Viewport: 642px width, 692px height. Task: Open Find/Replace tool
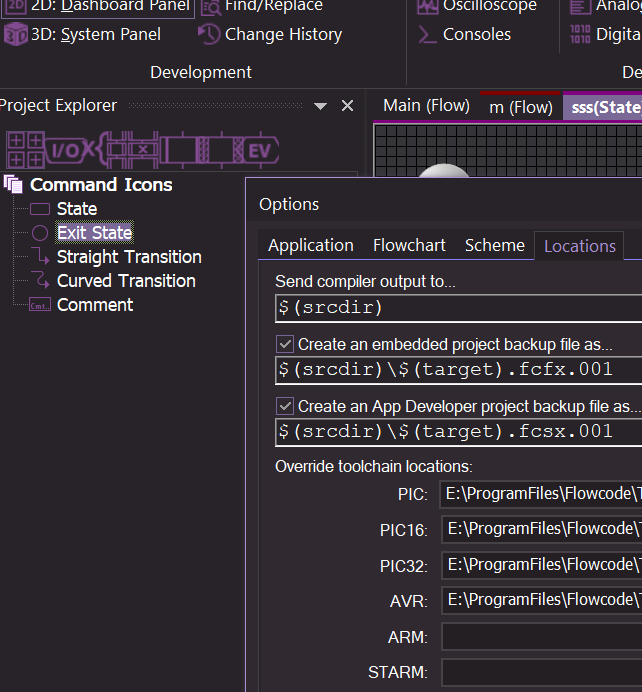(263, 6)
